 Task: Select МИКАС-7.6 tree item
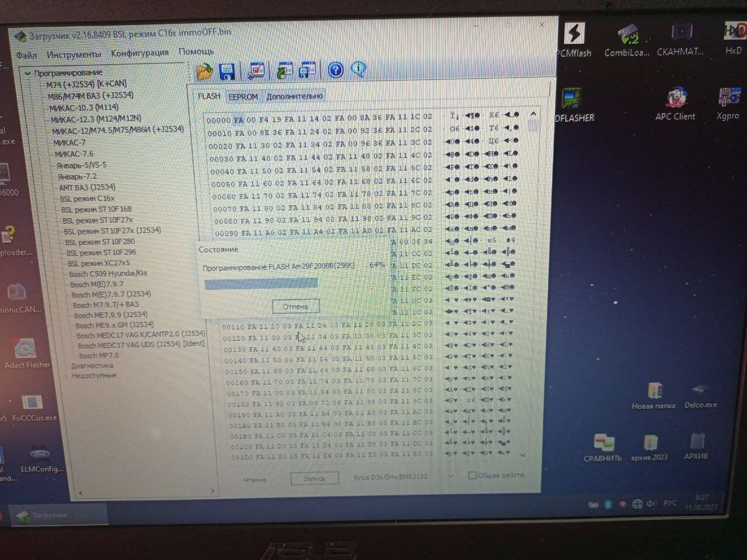point(74,154)
